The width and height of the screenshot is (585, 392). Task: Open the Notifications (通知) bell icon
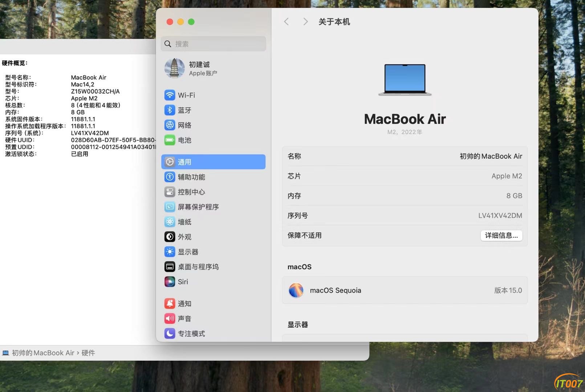(x=170, y=303)
